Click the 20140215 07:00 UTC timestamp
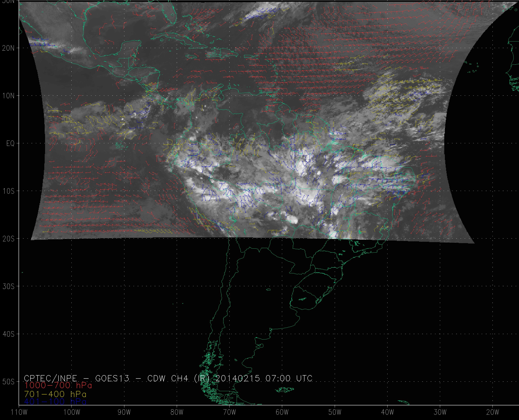Viewport: 519px width, 420px height. tap(264, 378)
